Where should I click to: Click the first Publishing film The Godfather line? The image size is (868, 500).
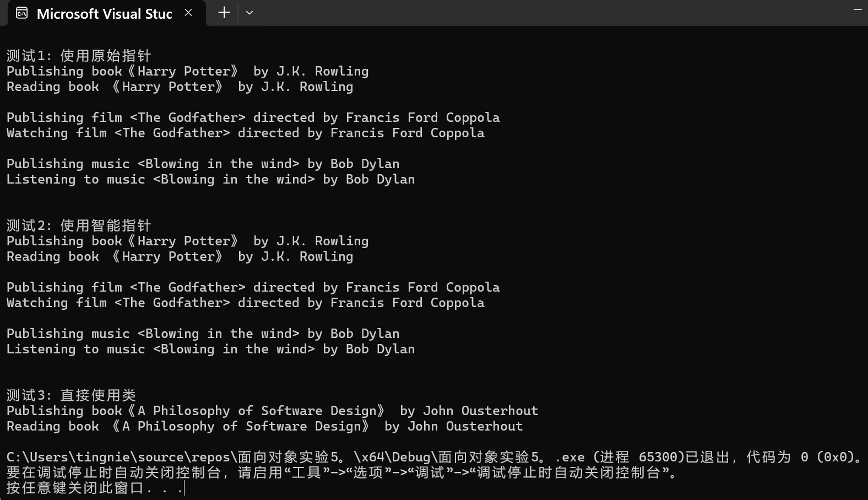pos(253,117)
